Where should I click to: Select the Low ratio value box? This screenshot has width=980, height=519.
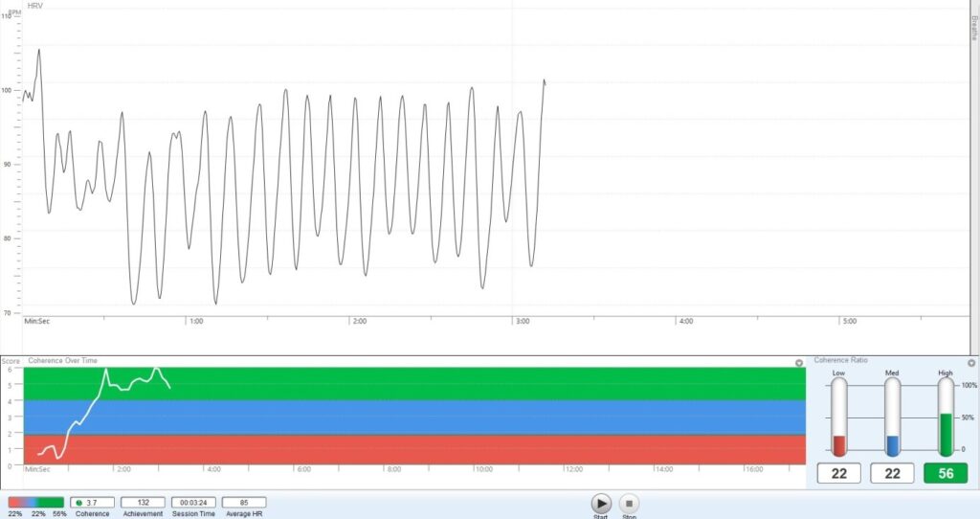tap(838, 473)
